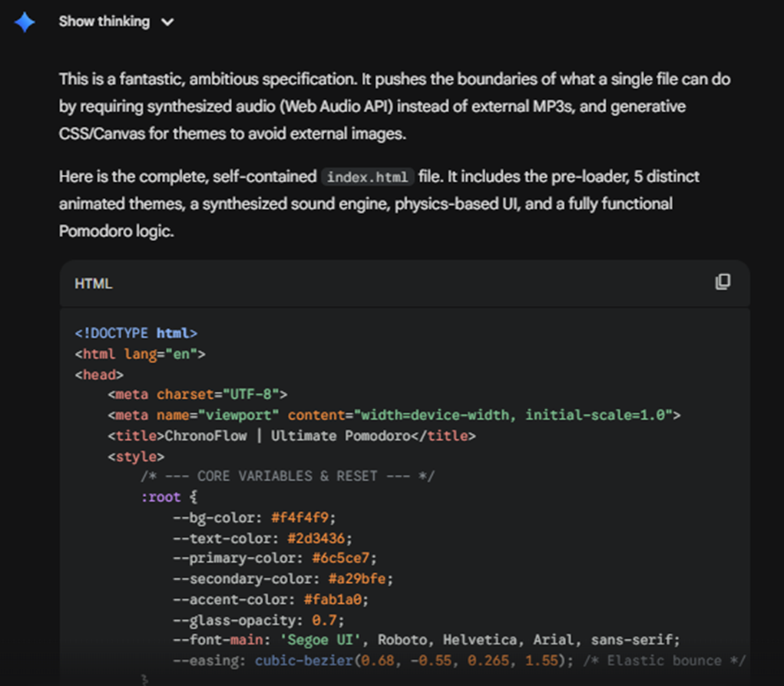The image size is (784, 686).
Task: Click the <!DOCTYPE html> line
Action: coord(136,333)
